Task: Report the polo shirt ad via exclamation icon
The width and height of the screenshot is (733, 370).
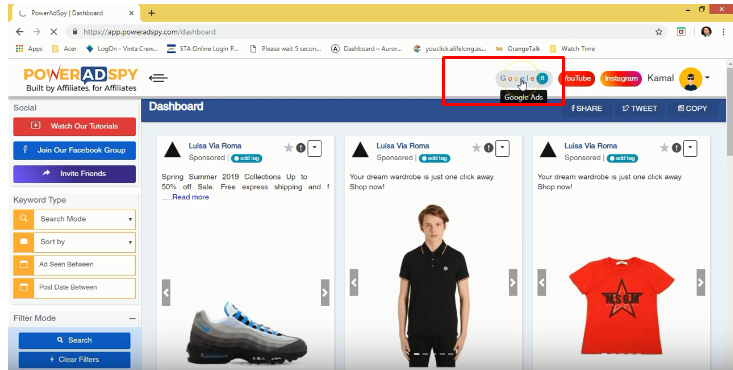Action: click(489, 148)
